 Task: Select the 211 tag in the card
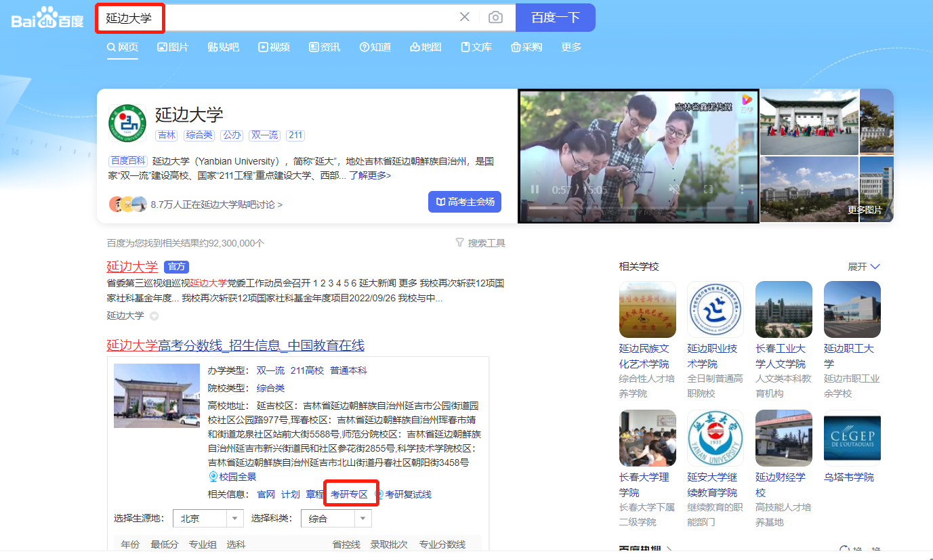click(x=295, y=135)
